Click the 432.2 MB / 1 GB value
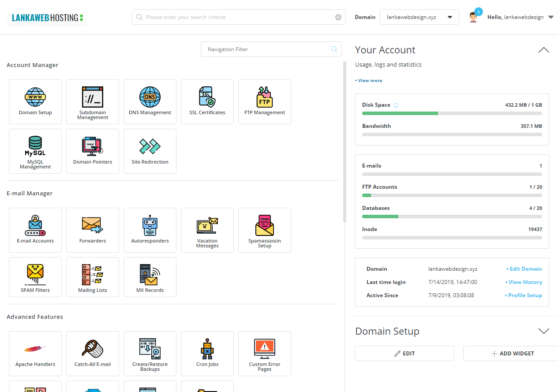 pyautogui.click(x=524, y=105)
